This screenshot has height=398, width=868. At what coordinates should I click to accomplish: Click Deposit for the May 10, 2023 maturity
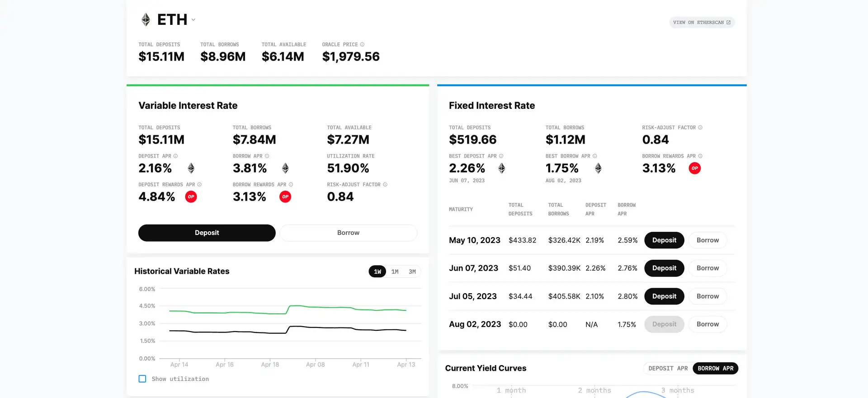pos(664,240)
